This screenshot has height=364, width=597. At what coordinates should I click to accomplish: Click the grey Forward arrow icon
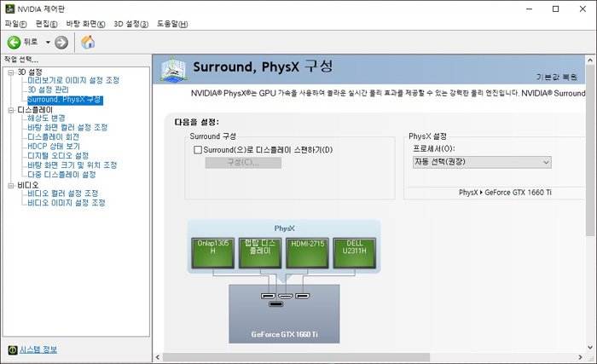coord(61,43)
